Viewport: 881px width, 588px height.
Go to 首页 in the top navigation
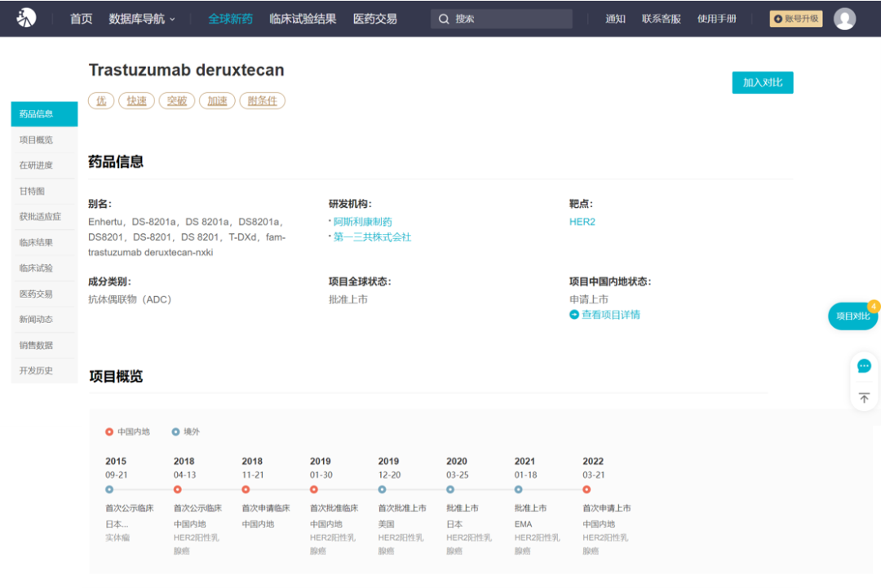pyautogui.click(x=81, y=19)
